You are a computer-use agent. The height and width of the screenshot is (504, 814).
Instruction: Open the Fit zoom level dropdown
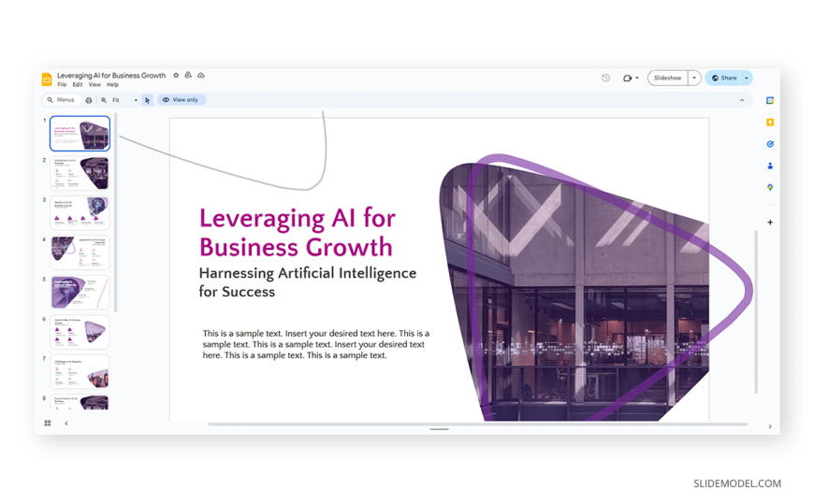click(124, 100)
